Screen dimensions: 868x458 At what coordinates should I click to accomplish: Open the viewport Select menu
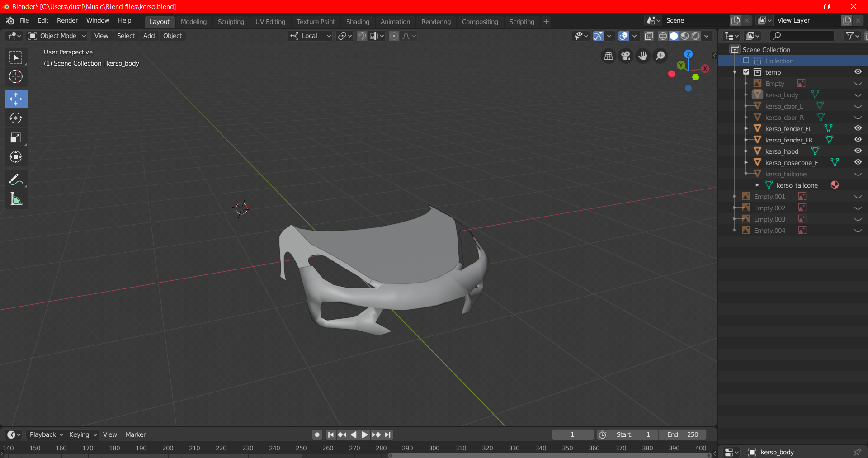[126, 36]
